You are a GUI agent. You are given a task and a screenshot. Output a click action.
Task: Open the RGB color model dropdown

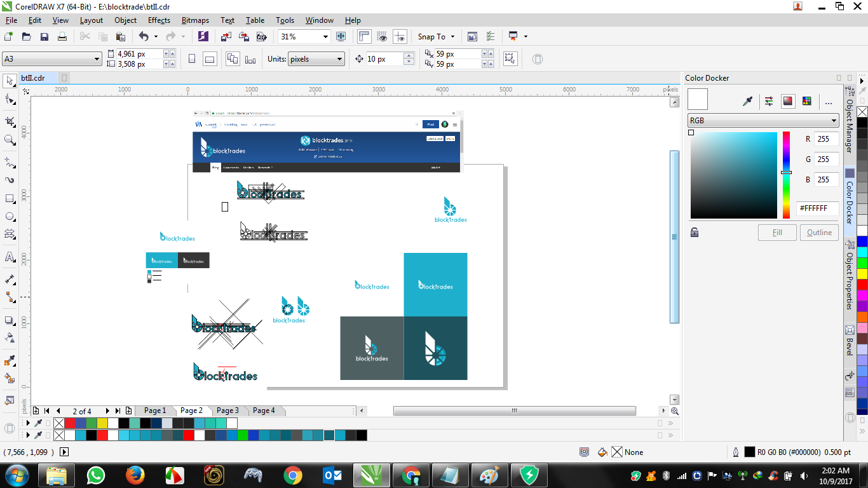click(x=834, y=121)
